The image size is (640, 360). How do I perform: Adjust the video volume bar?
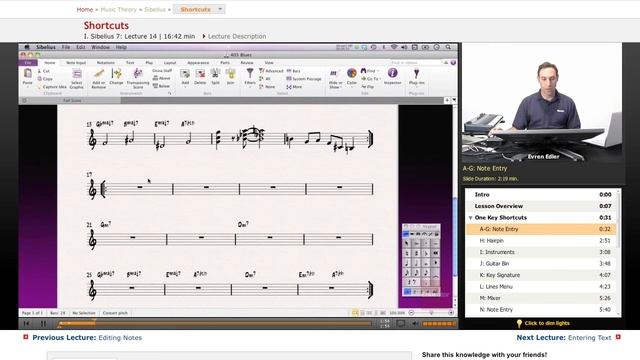[x=439, y=324]
